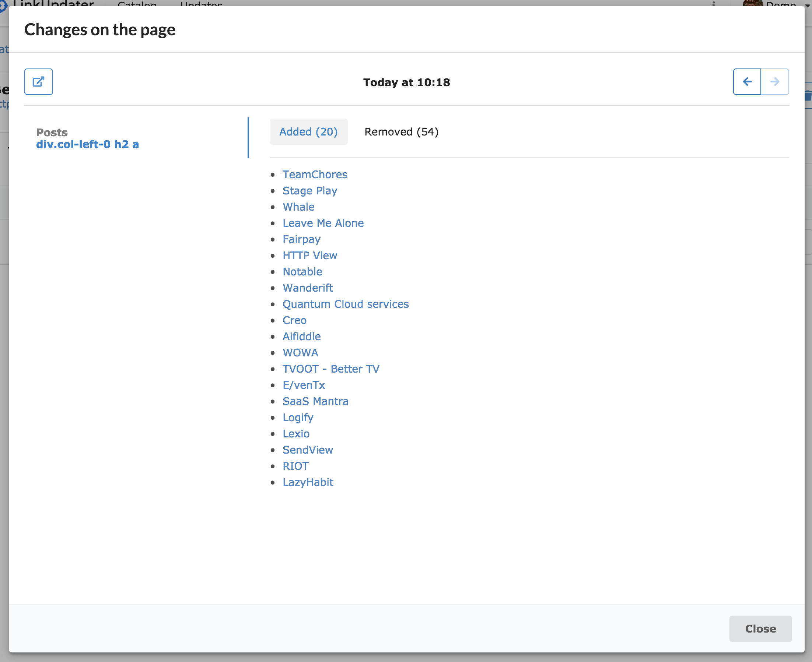Click the Aifiddle link
The image size is (812, 662).
coord(301,337)
